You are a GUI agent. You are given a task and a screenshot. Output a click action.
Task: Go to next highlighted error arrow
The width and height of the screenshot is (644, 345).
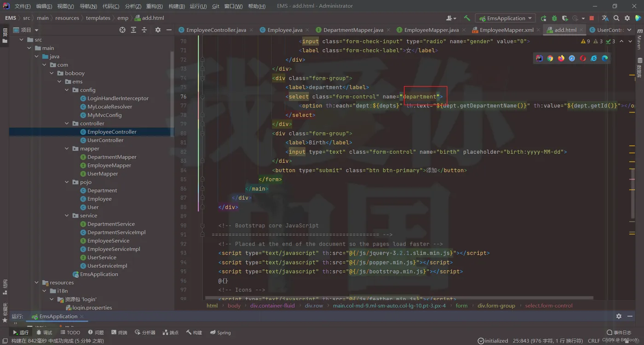pos(630,41)
